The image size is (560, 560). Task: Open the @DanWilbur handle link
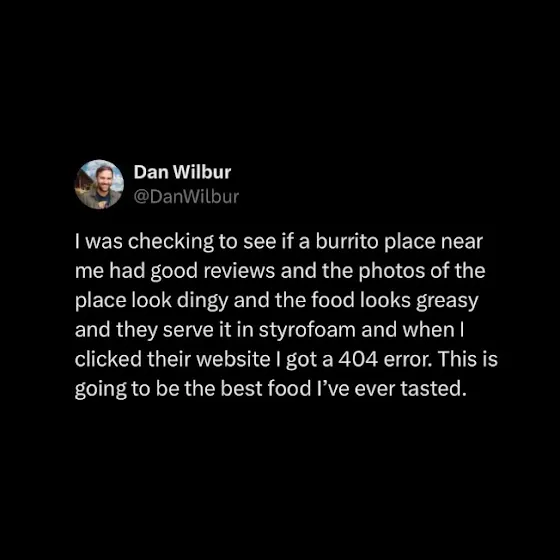click(x=186, y=197)
